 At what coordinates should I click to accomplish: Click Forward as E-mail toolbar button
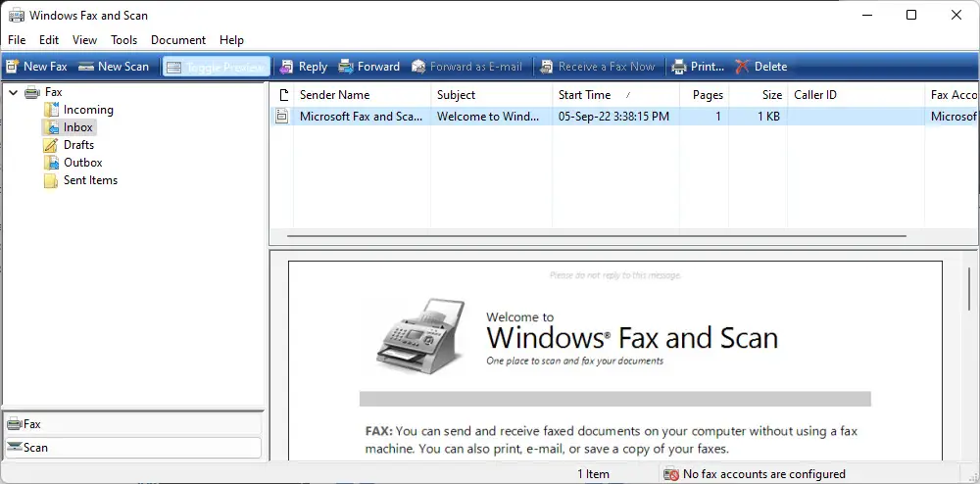tap(466, 67)
